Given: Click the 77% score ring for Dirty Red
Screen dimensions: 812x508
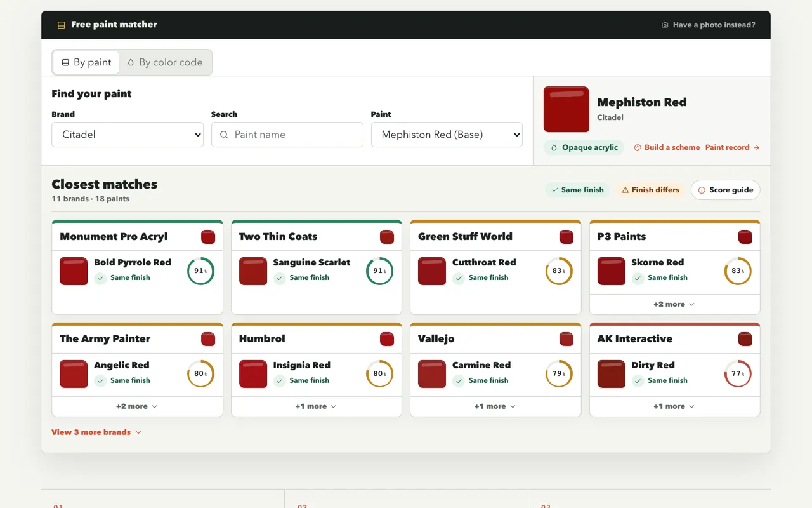Looking at the screenshot, I should (738, 374).
